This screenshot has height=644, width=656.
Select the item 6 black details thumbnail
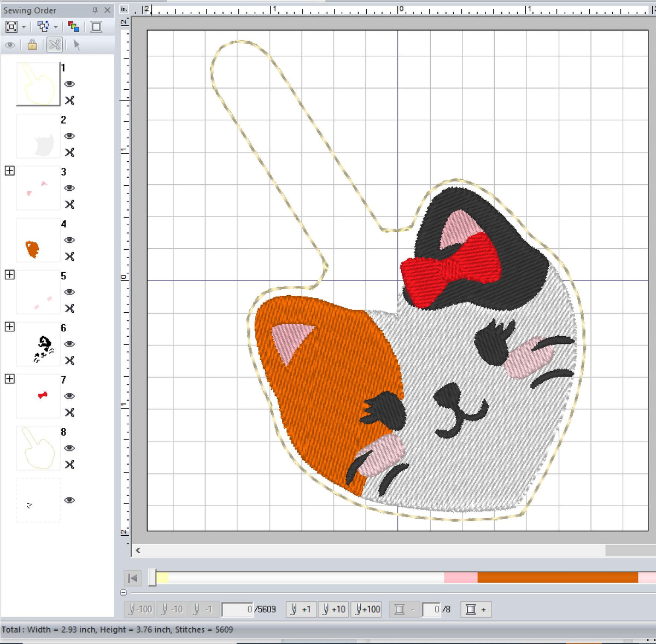[x=38, y=344]
